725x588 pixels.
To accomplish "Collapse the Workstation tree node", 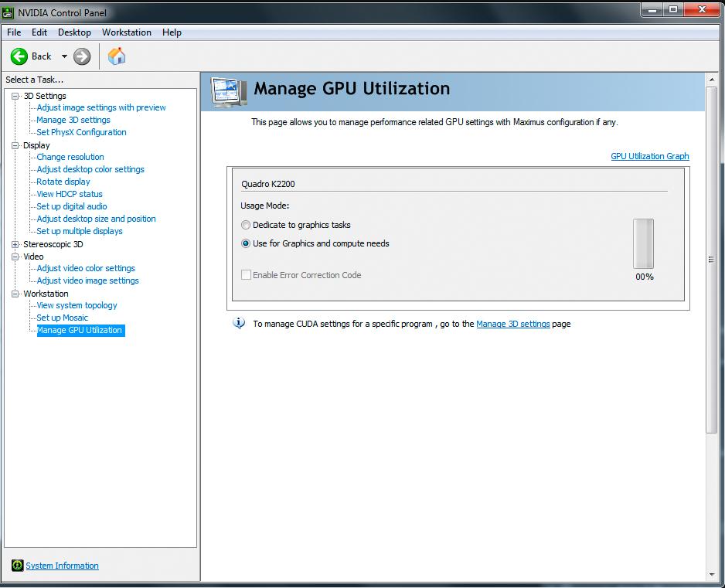I will (x=15, y=294).
